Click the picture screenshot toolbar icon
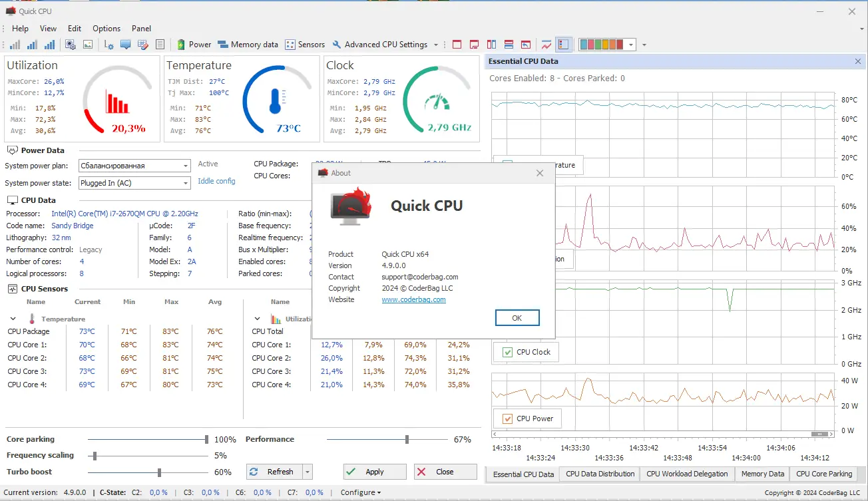The image size is (868, 501). click(88, 45)
